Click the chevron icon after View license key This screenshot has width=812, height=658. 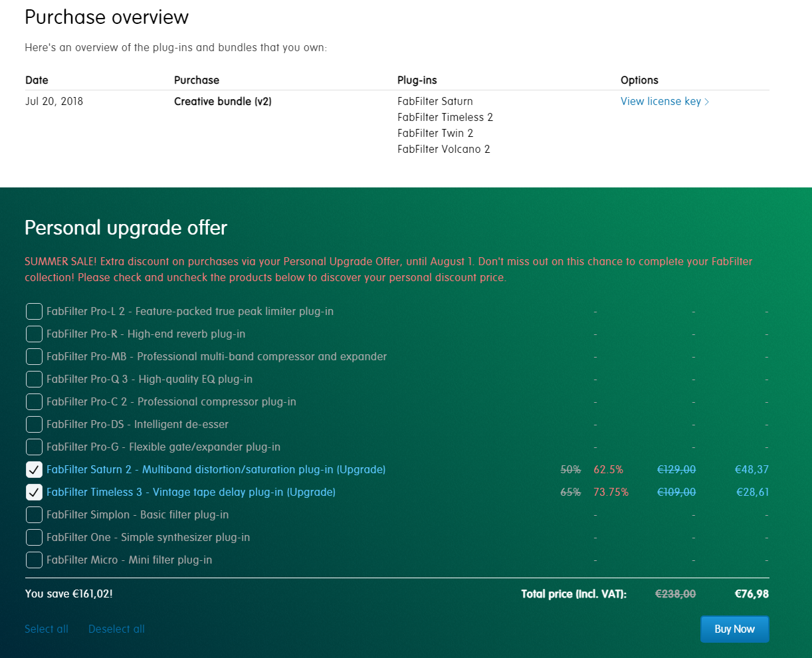[x=707, y=102]
